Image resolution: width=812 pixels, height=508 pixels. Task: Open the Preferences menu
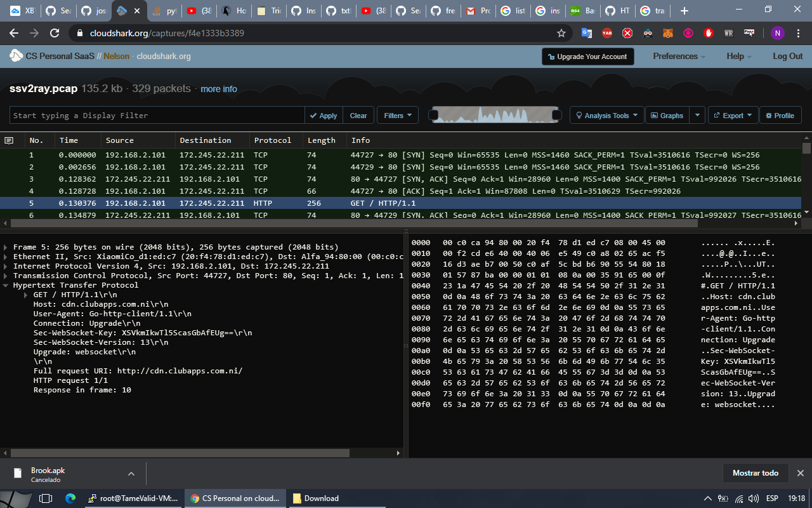click(679, 56)
